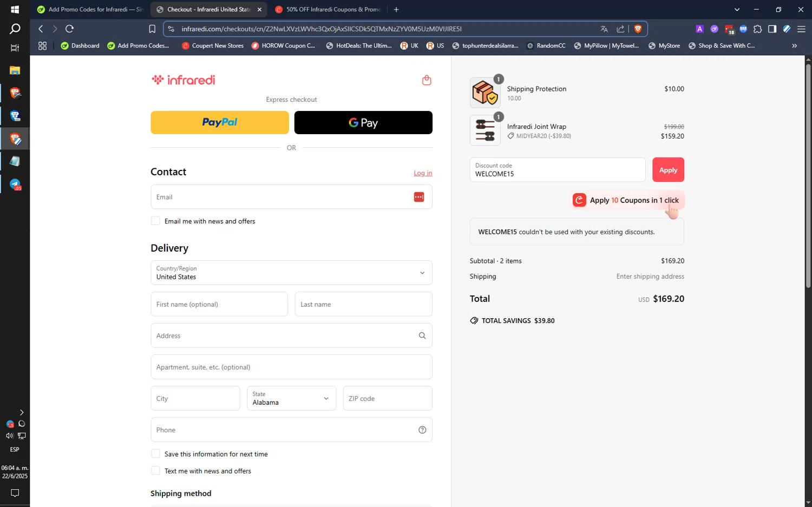Open Windows search in taskbar
Screen dimensions: 812x507
point(15,29)
